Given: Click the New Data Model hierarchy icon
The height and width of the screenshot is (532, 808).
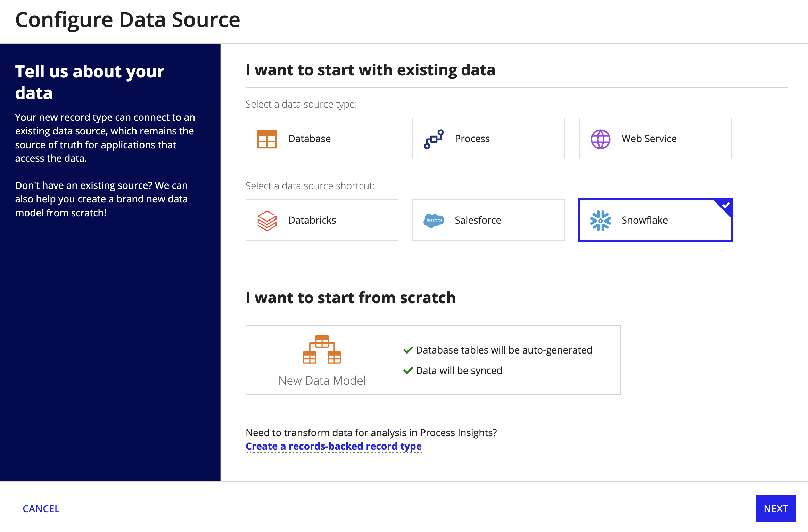Looking at the screenshot, I should [322, 349].
